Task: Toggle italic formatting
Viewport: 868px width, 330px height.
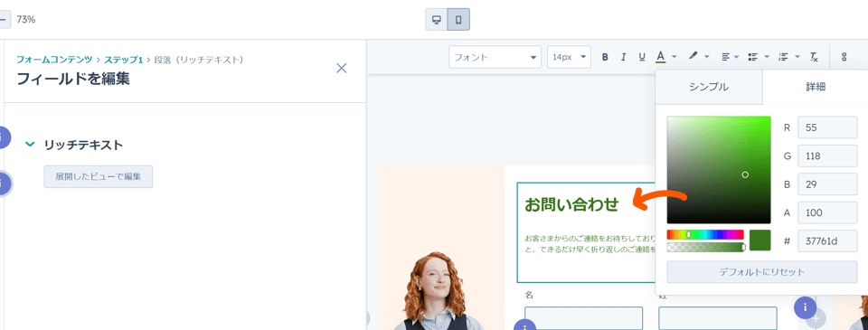Action: pos(623,57)
